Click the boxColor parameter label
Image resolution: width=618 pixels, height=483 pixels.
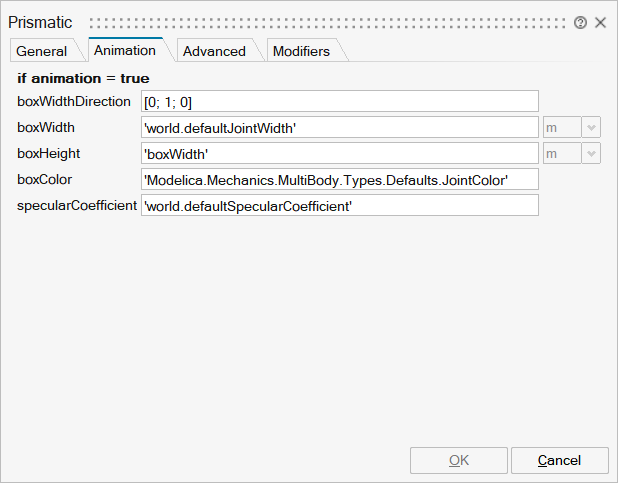(45, 179)
